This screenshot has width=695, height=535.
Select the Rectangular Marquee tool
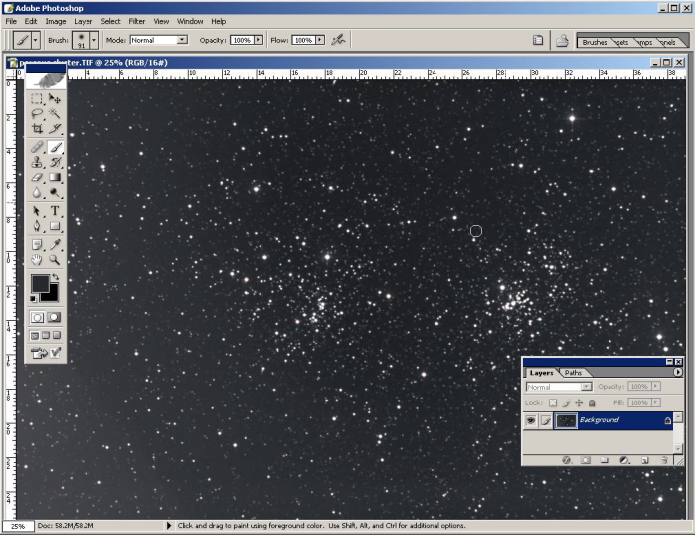(x=37, y=98)
